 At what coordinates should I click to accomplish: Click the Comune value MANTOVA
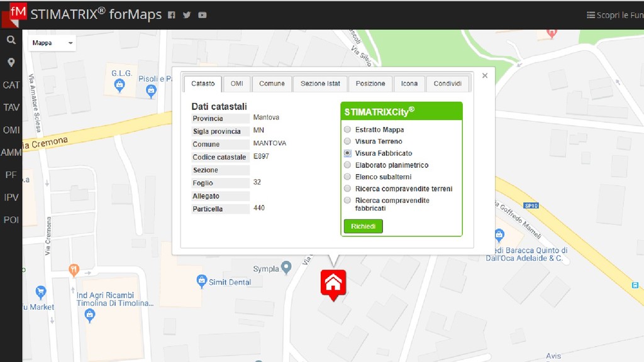pos(270,143)
